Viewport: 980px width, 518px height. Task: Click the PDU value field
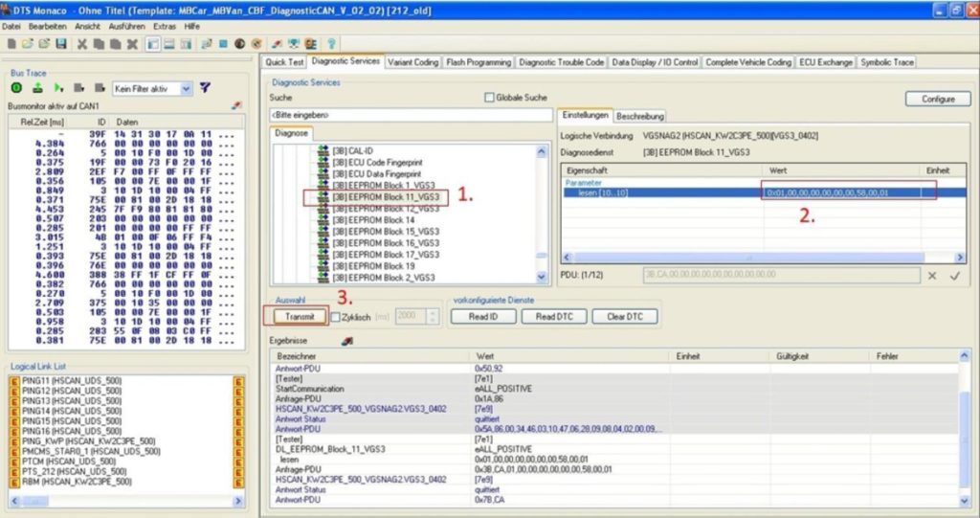[x=781, y=275]
